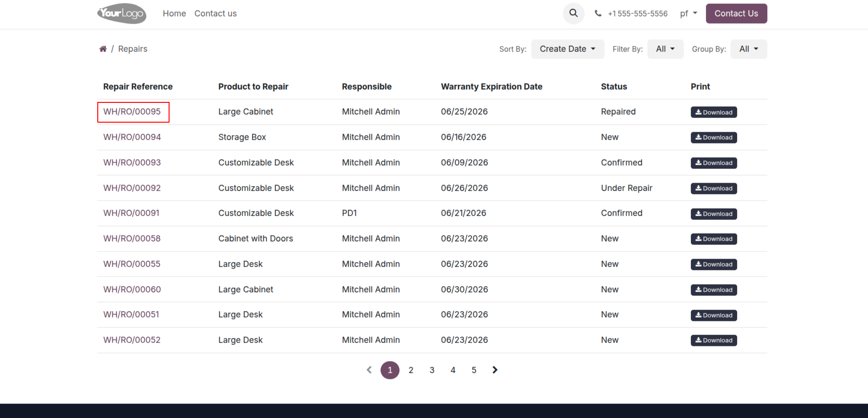Click the purple Contact Us button
This screenshot has height=418, width=868.
(x=736, y=14)
